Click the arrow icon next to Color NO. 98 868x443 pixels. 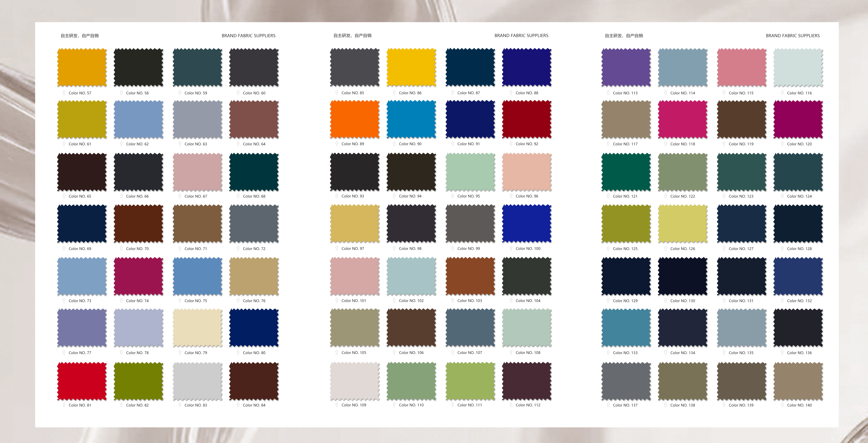click(394, 248)
